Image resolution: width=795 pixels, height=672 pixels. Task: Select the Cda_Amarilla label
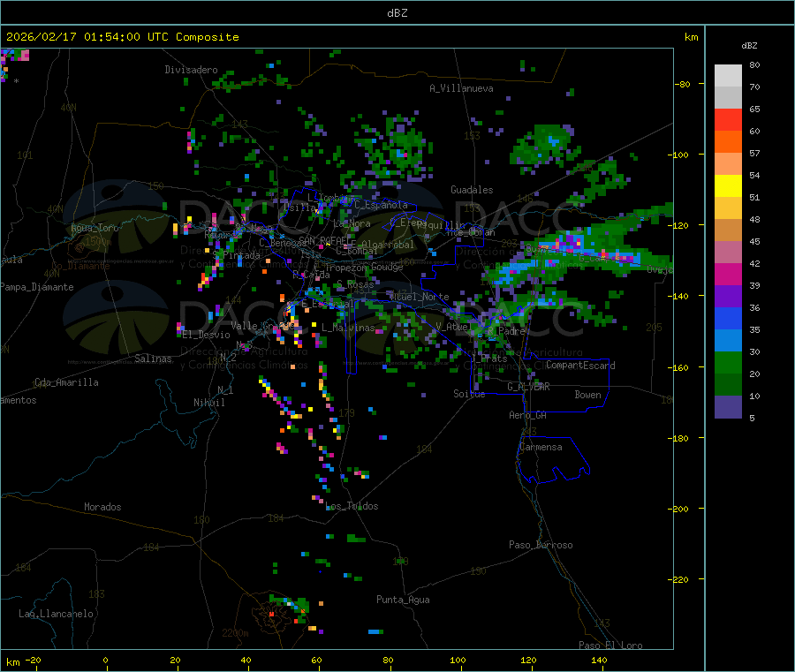(66, 382)
